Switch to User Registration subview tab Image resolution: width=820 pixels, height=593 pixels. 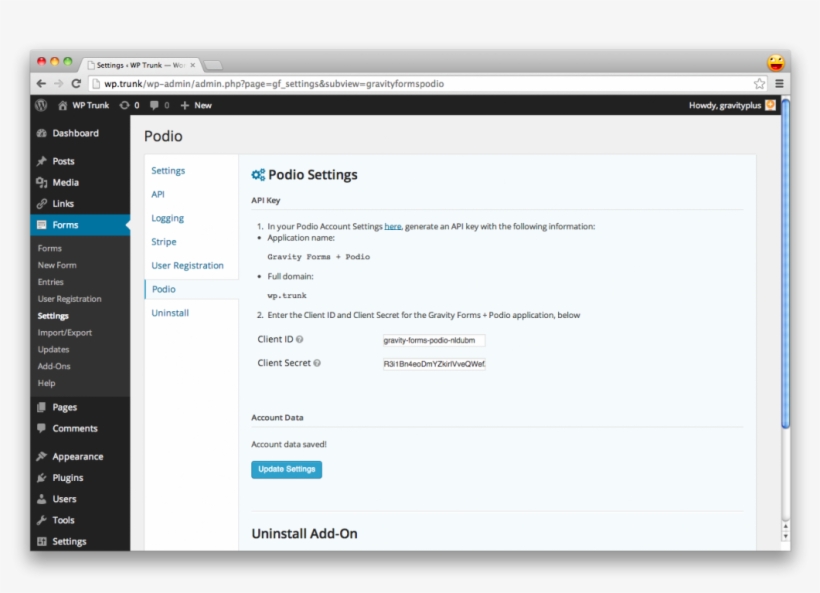point(187,265)
